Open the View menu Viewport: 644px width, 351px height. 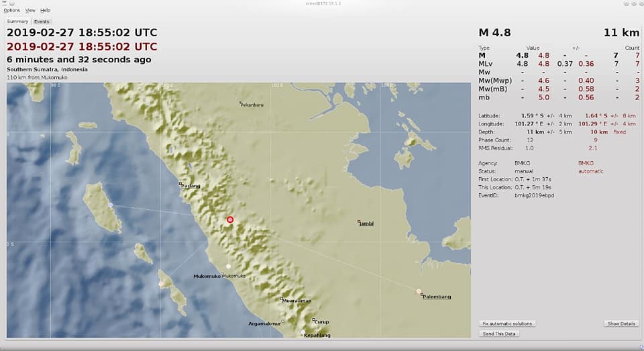pos(30,10)
